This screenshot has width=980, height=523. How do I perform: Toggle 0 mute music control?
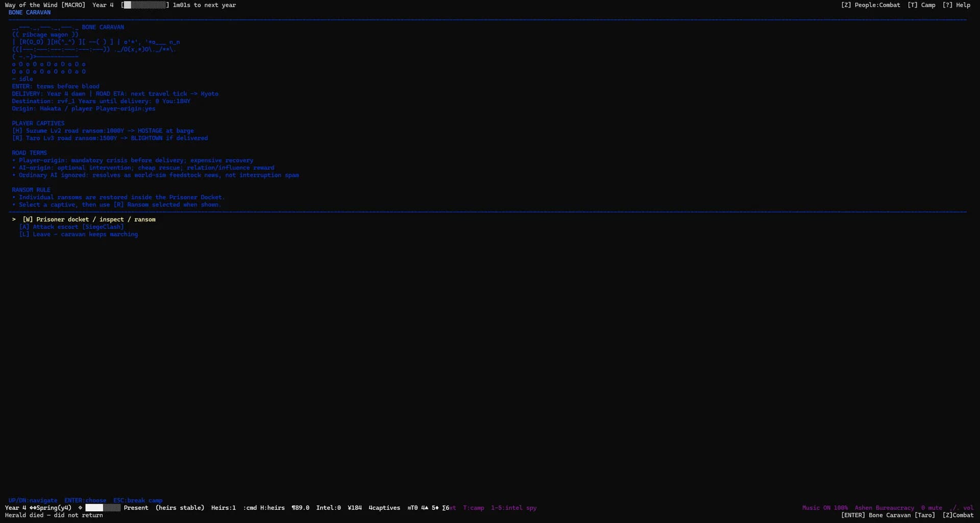point(932,508)
